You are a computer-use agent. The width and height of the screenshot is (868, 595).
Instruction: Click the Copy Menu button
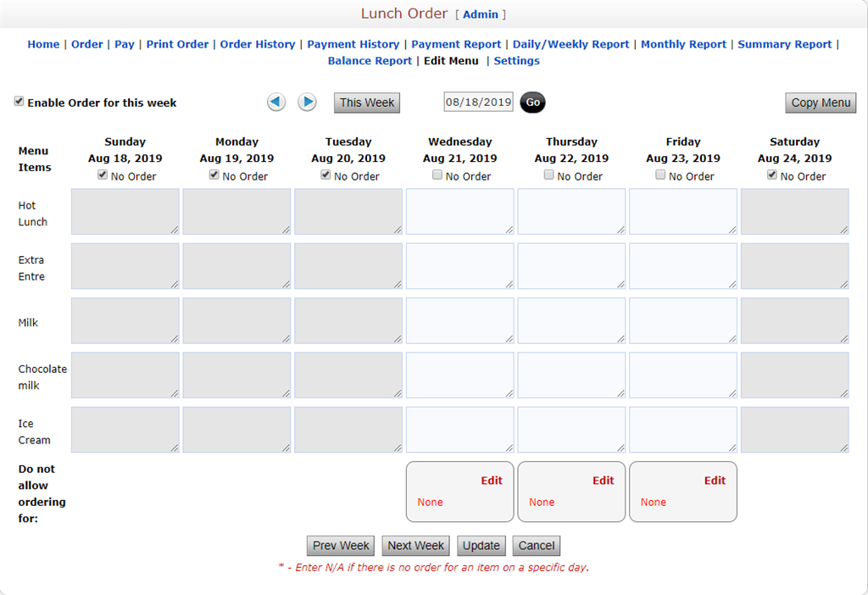(820, 102)
